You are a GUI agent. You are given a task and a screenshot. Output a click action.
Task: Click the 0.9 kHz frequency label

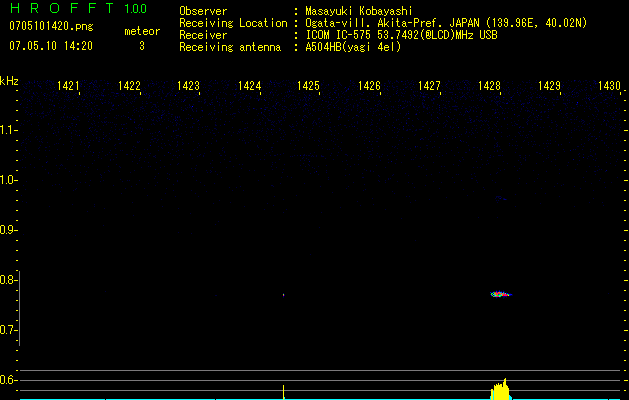tap(7, 230)
